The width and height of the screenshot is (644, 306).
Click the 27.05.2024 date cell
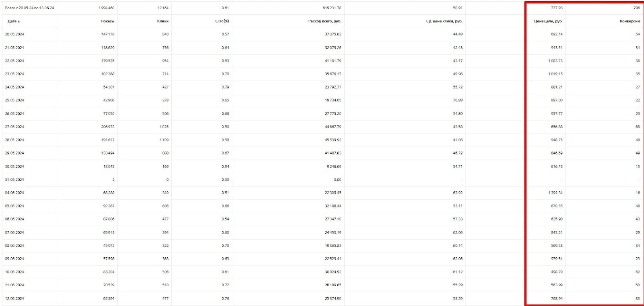click(x=14, y=127)
